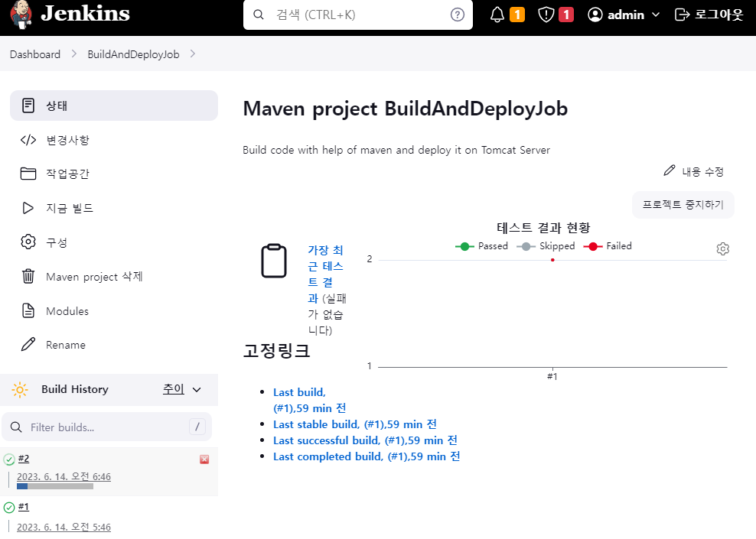Open the security shield warning icon
This screenshot has width=756, height=539.
click(x=546, y=15)
